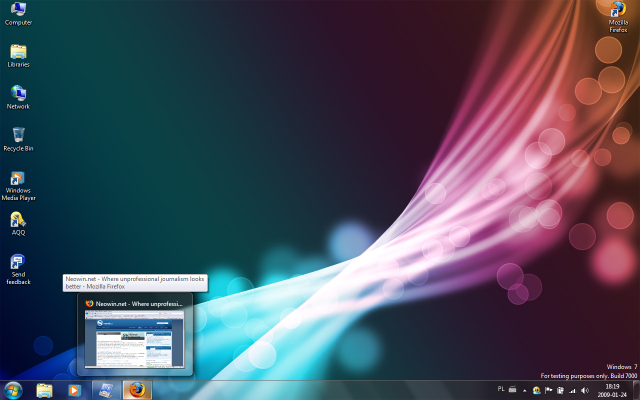Screen dimensions: 640x400
Task: Click the Show desktop button at taskbar end
Action: pyautogui.click(x=636, y=390)
